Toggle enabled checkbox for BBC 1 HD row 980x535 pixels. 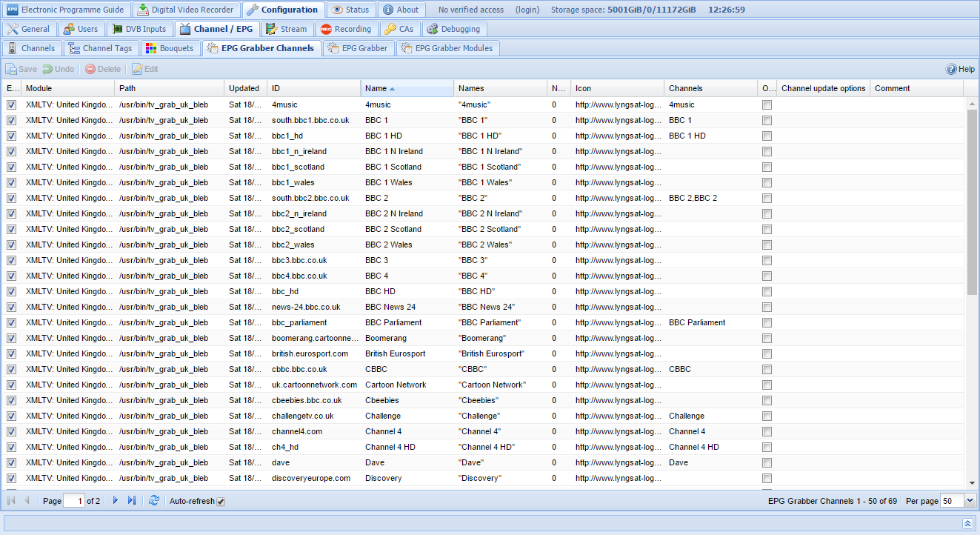coord(11,136)
